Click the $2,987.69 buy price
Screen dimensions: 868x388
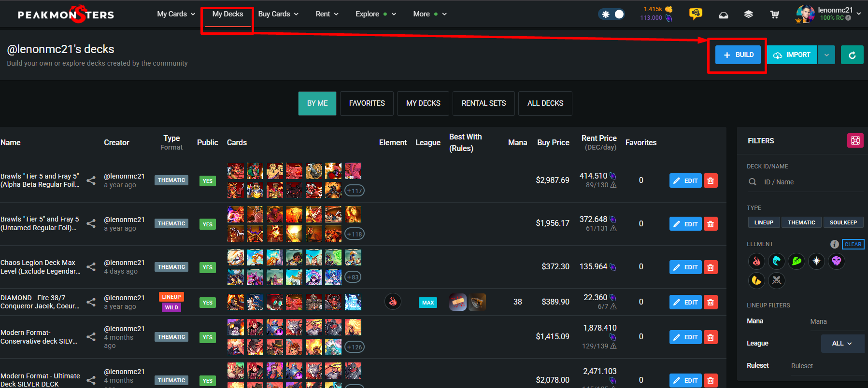[553, 180]
